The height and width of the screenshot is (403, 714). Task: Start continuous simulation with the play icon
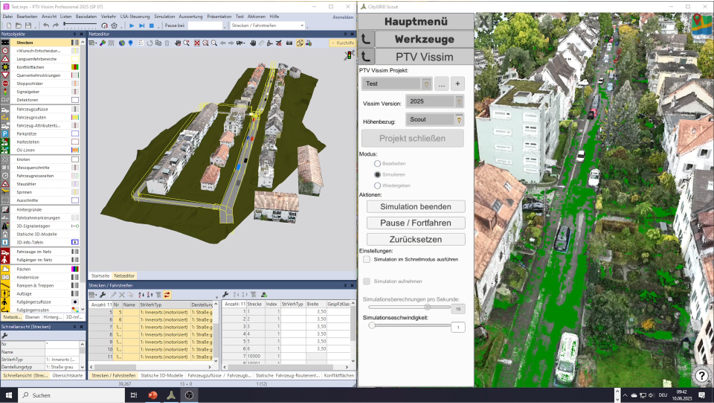coord(132,26)
